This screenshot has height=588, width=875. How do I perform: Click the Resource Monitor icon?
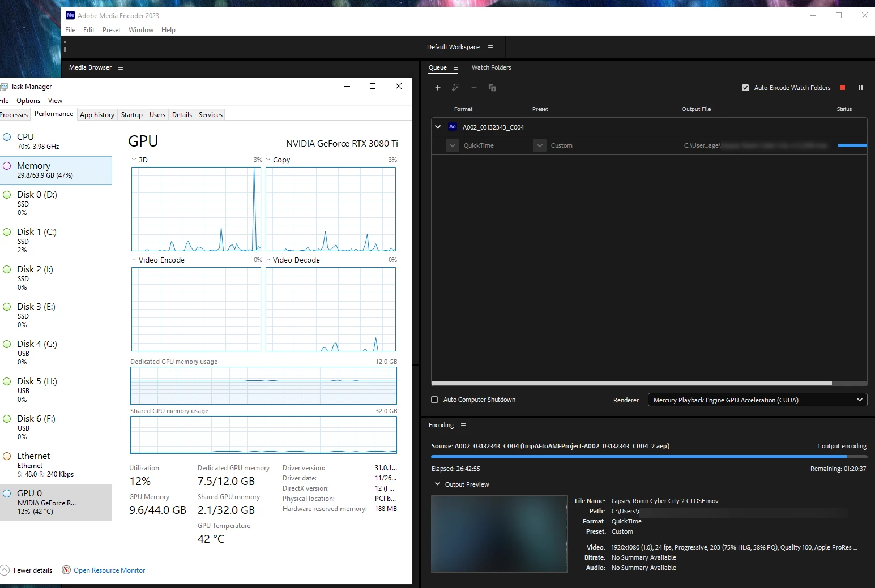click(66, 570)
